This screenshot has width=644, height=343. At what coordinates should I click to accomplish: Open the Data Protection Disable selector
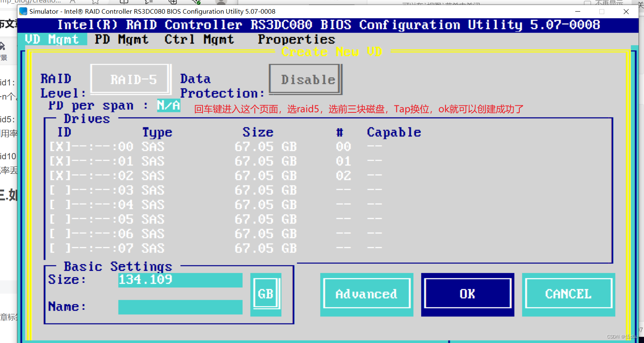306,79
